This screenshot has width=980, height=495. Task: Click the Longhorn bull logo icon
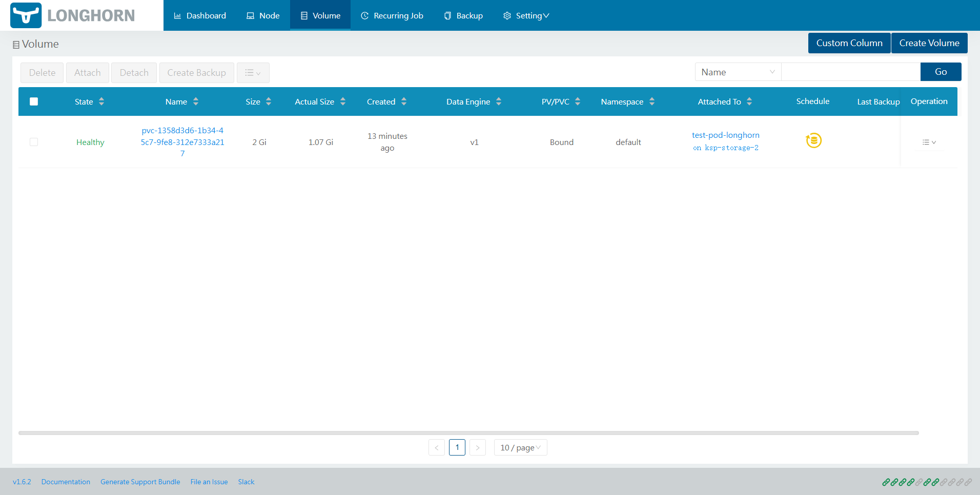[x=26, y=15]
